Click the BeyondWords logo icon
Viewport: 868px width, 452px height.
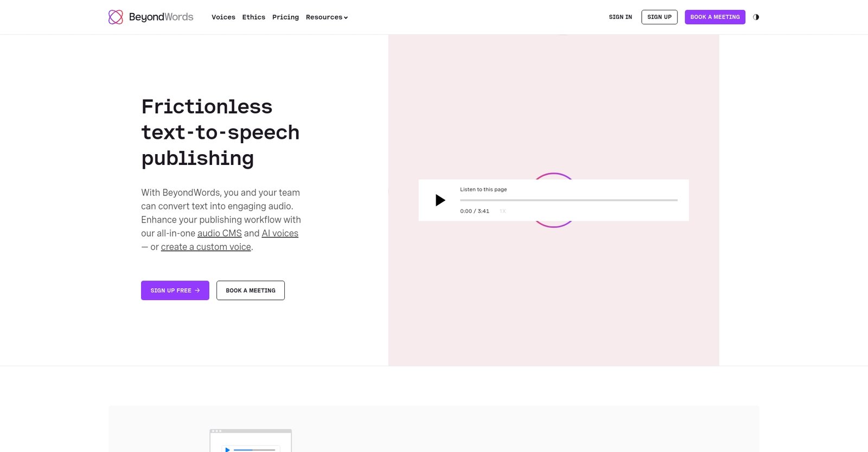(x=116, y=17)
